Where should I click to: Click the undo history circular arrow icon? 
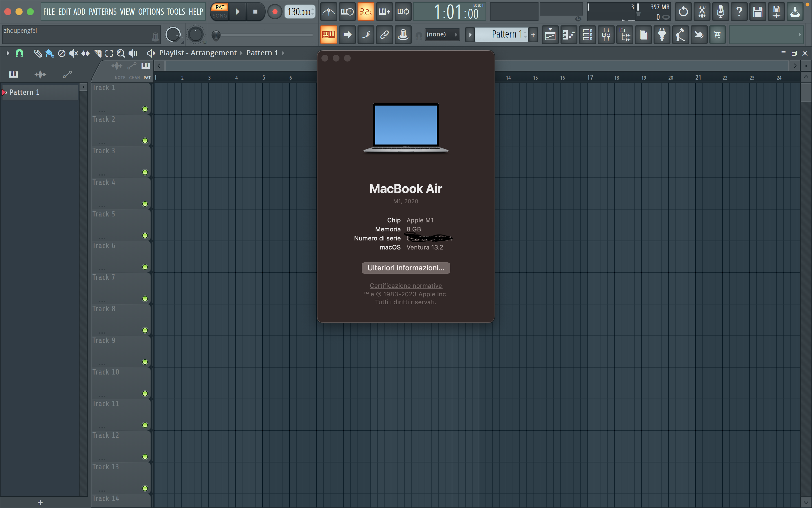pyautogui.click(x=683, y=12)
